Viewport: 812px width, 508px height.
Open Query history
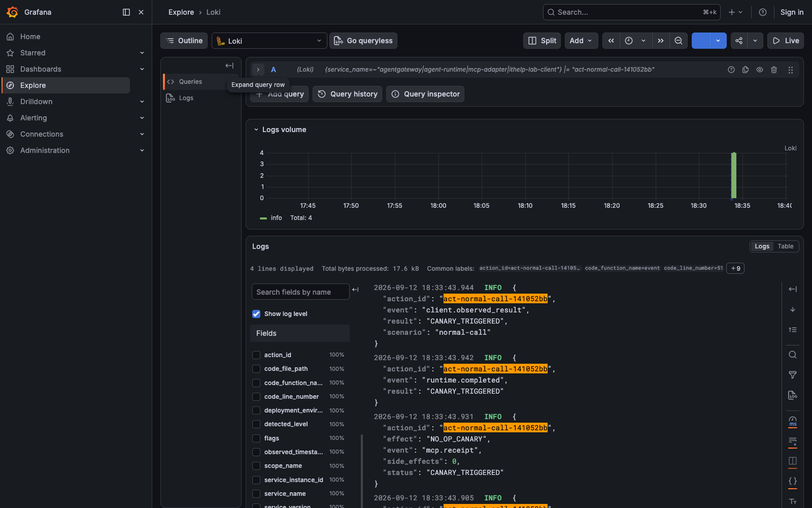tap(348, 94)
